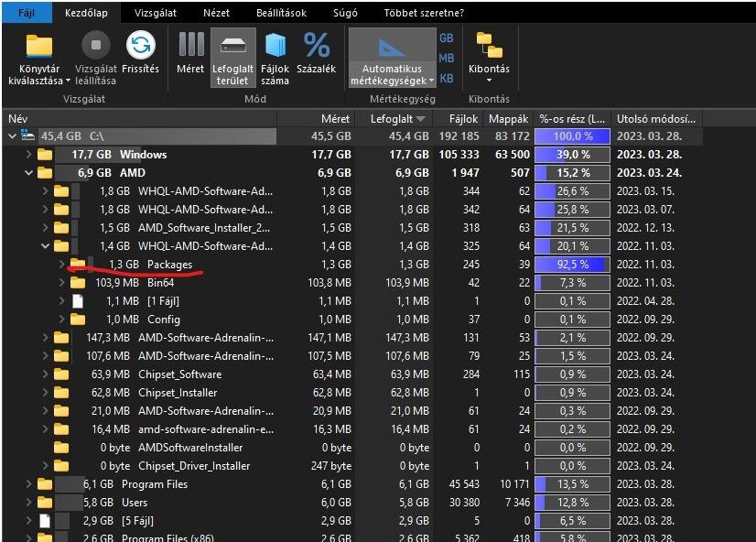Sort by the Fájlok column header
This screenshot has width=756, height=542.
pos(459,119)
